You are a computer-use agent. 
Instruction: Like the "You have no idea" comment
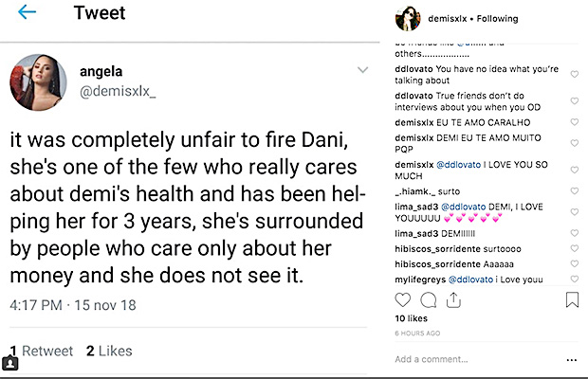[x=574, y=75]
